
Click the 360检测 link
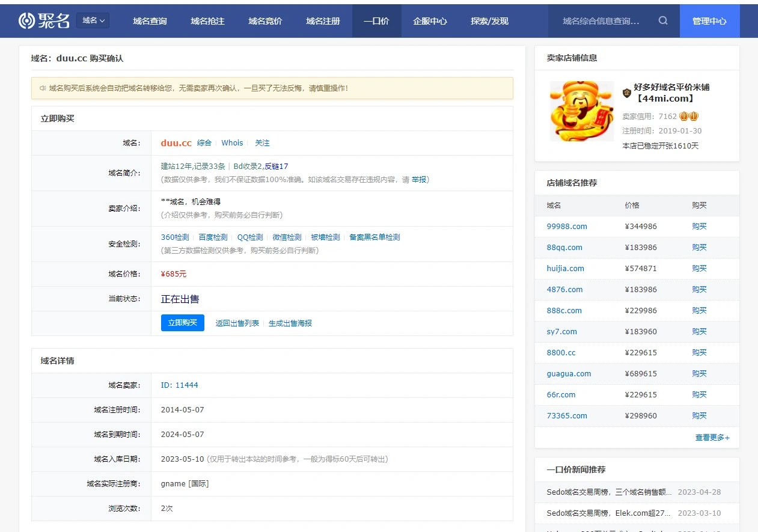click(175, 237)
